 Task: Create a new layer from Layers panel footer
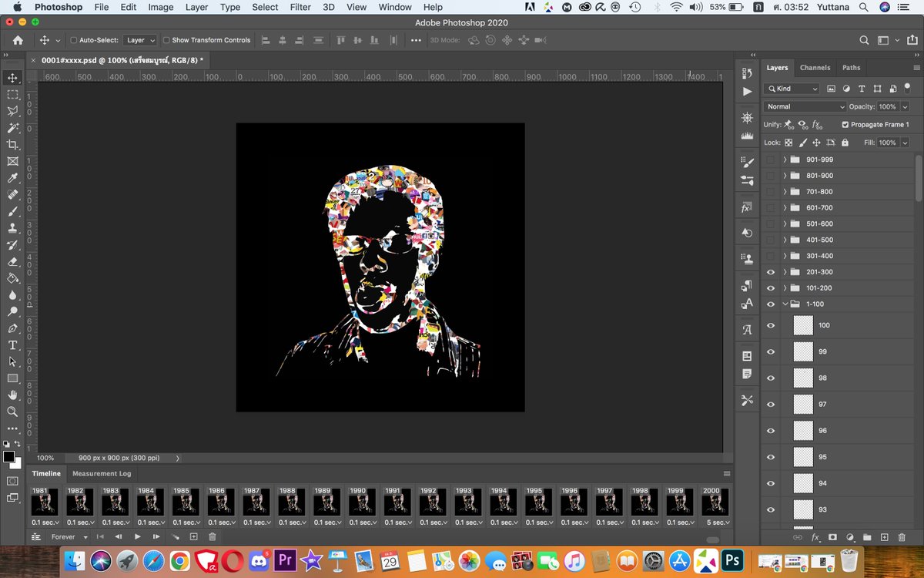(884, 537)
